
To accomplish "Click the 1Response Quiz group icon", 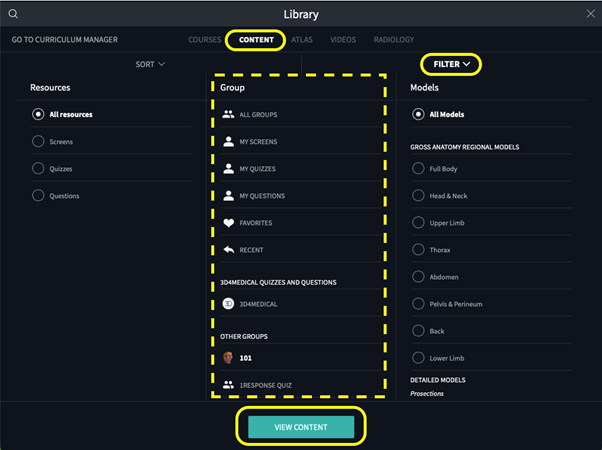I will click(x=228, y=384).
